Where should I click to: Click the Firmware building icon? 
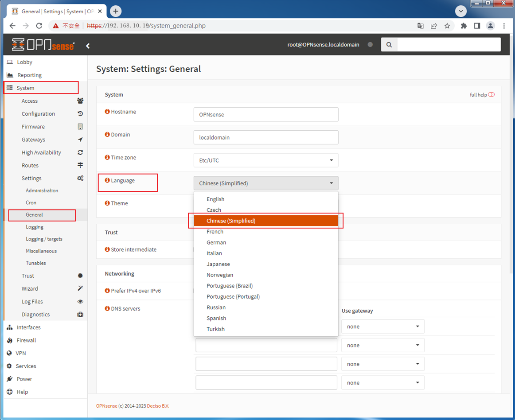[x=80, y=126]
